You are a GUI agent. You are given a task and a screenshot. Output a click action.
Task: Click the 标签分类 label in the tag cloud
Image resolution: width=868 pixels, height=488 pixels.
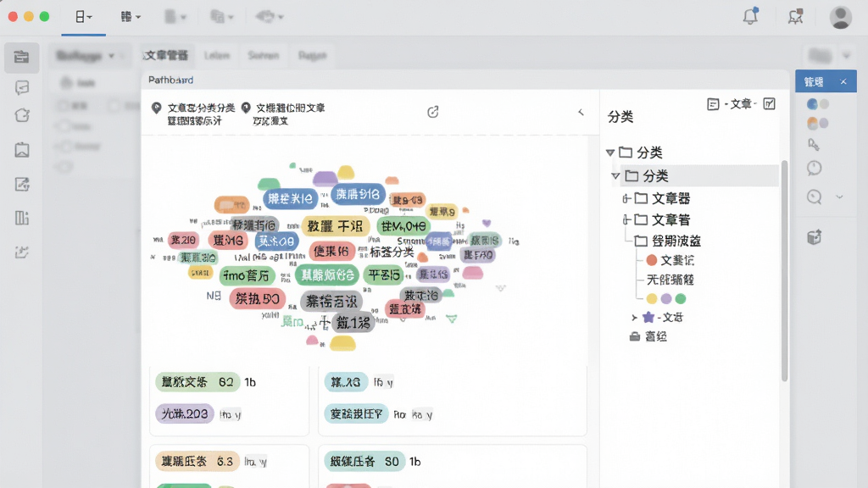coord(392,252)
